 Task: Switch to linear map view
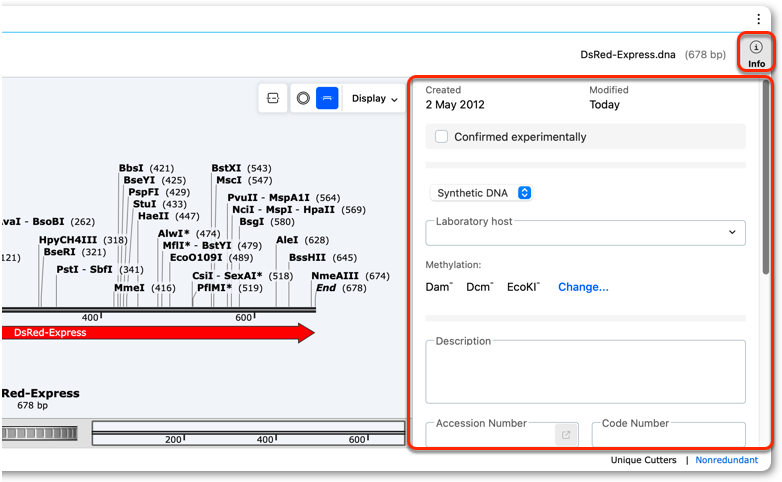(327, 98)
